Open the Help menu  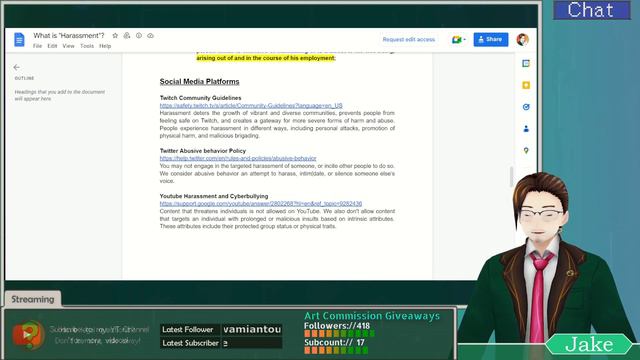coord(105,46)
